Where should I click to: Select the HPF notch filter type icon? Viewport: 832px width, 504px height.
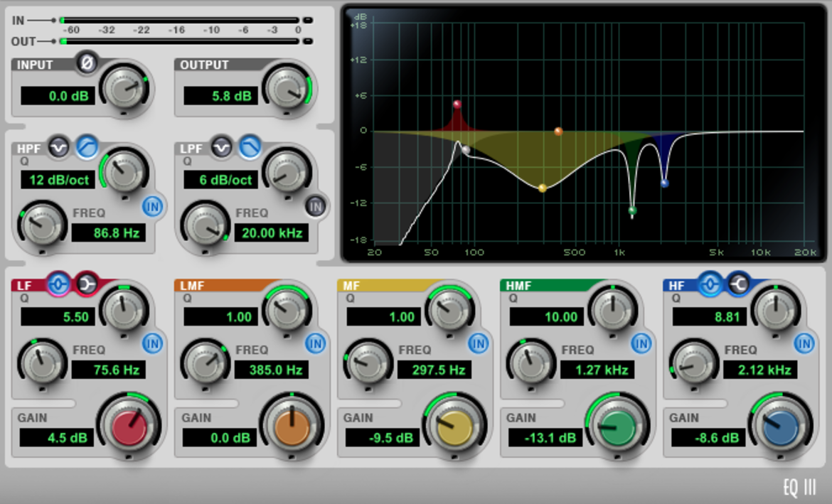point(59,146)
